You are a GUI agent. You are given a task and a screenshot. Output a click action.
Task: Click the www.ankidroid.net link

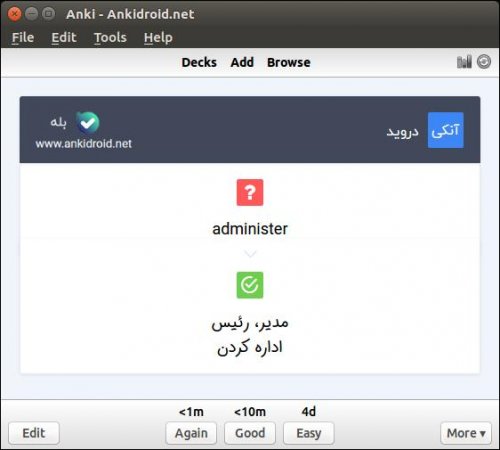point(84,144)
